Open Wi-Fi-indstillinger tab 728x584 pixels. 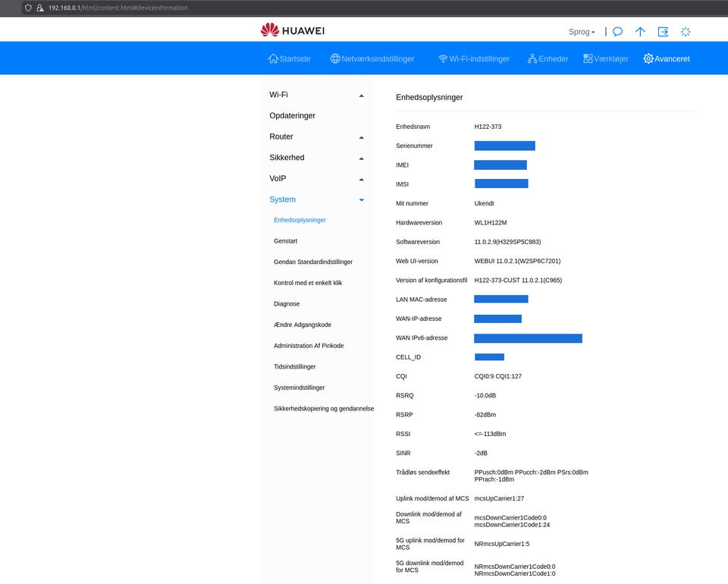point(473,58)
